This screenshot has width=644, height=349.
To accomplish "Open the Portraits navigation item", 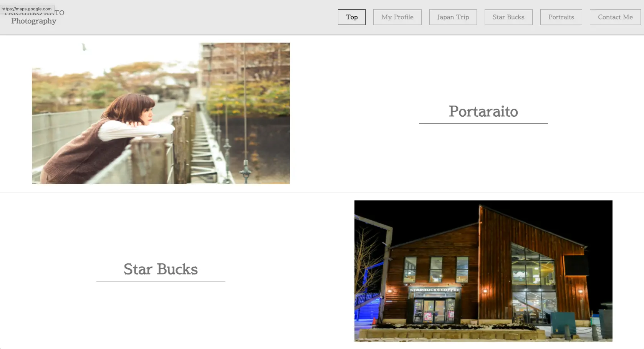I will (x=561, y=17).
